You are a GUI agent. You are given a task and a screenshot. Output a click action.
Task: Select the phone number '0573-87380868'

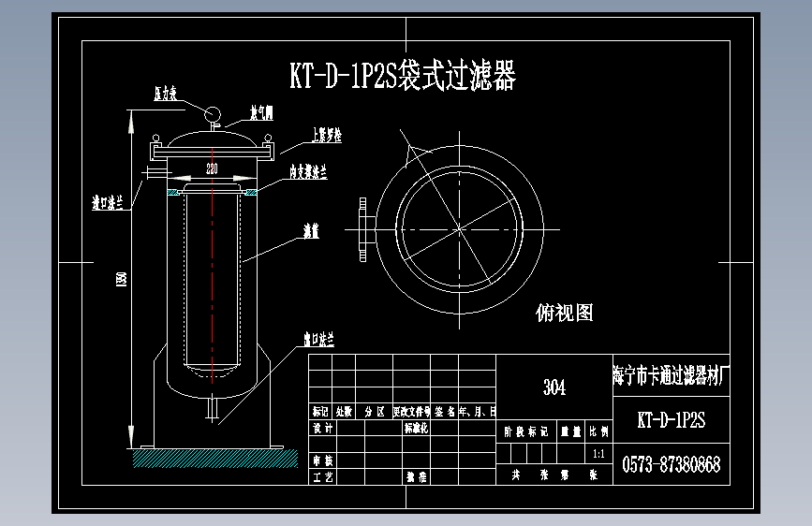[672, 464]
